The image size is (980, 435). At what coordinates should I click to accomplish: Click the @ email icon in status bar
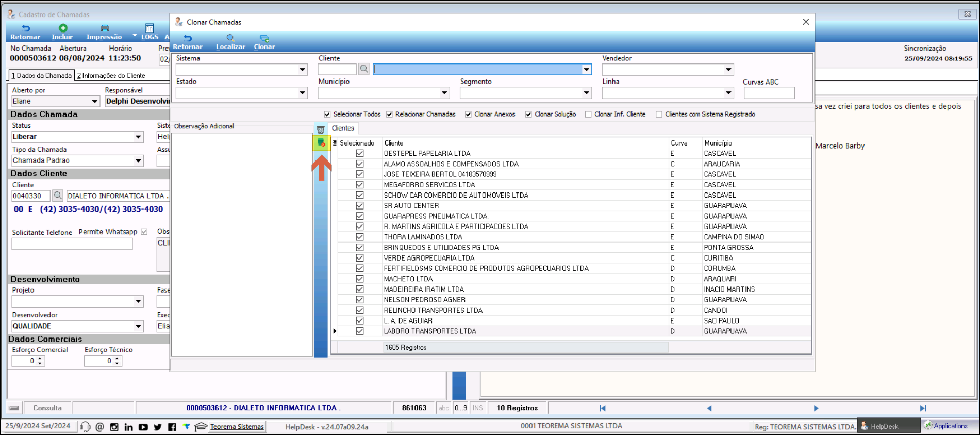coord(99,427)
